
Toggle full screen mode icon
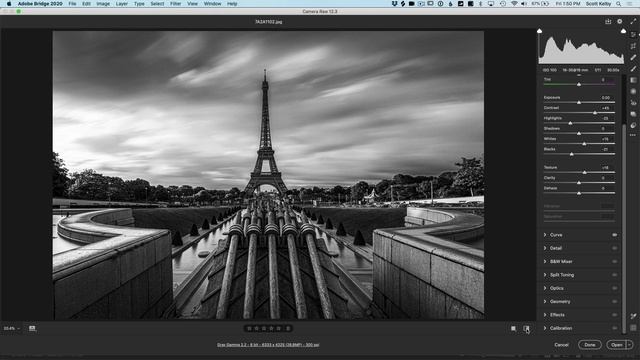coord(633,21)
